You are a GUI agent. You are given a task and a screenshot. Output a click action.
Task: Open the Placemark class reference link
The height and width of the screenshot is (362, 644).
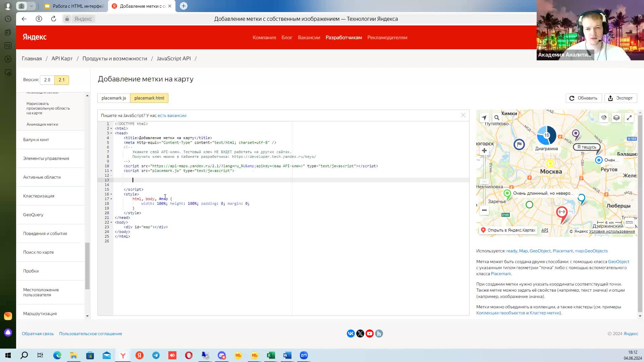coord(501,274)
